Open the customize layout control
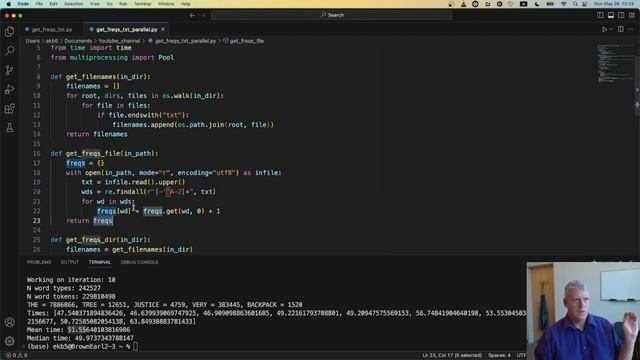 631,15
